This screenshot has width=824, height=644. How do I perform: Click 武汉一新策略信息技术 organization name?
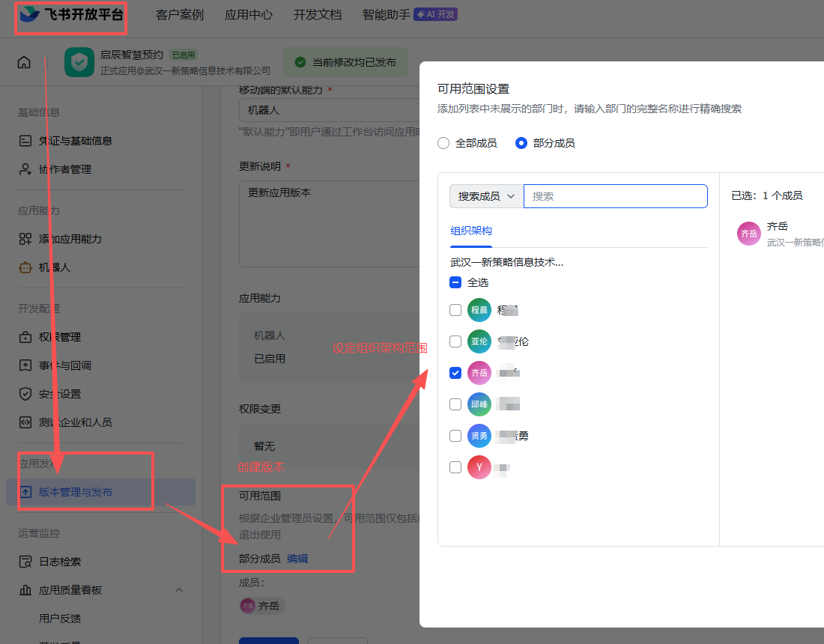506,262
